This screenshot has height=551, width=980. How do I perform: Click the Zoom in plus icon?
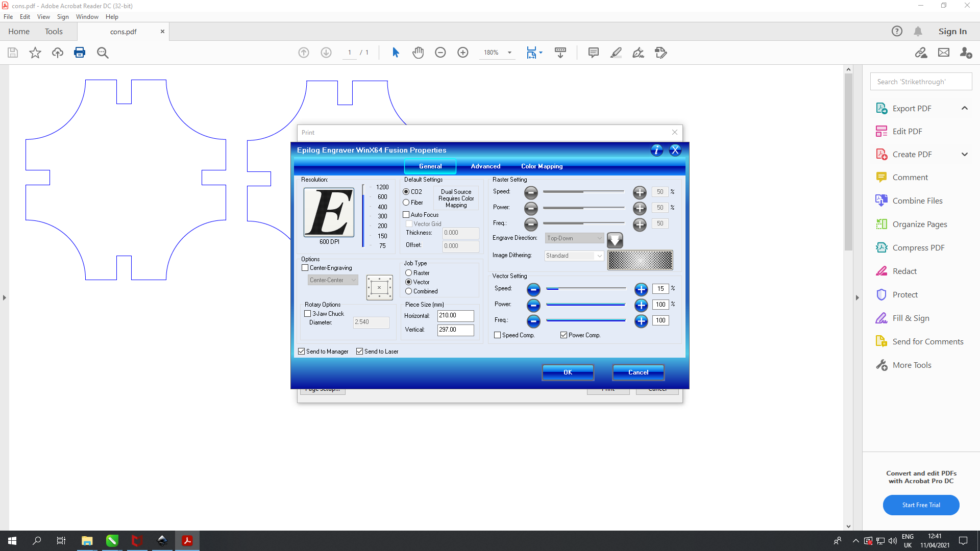pyautogui.click(x=463, y=53)
